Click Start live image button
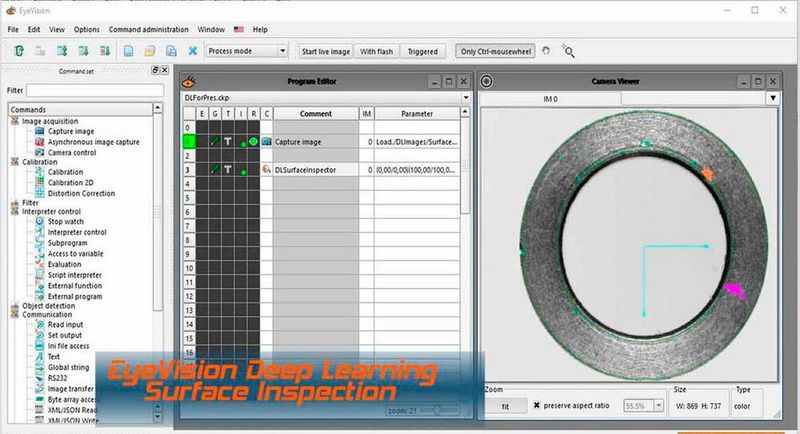 pos(326,52)
